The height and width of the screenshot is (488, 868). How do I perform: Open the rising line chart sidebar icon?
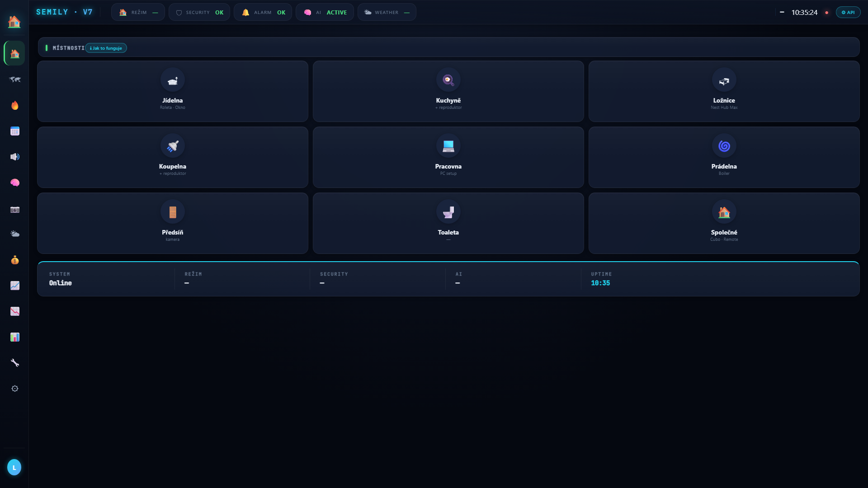click(14, 286)
